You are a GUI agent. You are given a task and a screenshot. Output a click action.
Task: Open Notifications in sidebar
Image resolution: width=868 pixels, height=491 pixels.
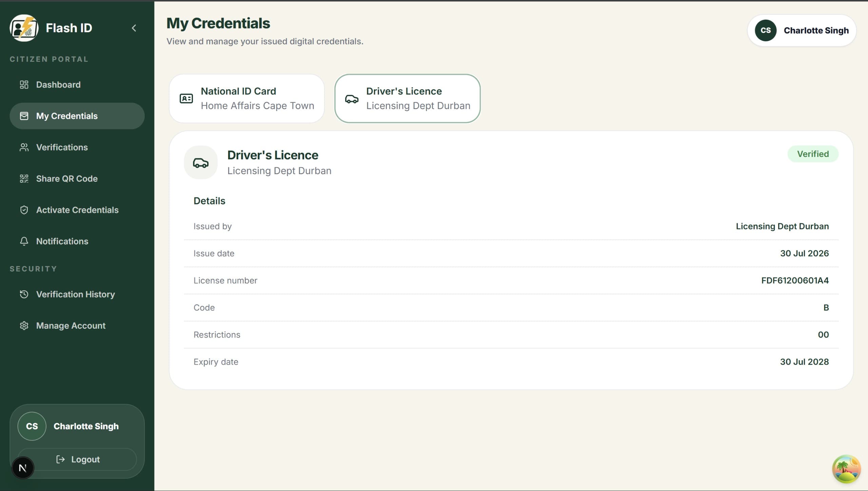pyautogui.click(x=77, y=241)
